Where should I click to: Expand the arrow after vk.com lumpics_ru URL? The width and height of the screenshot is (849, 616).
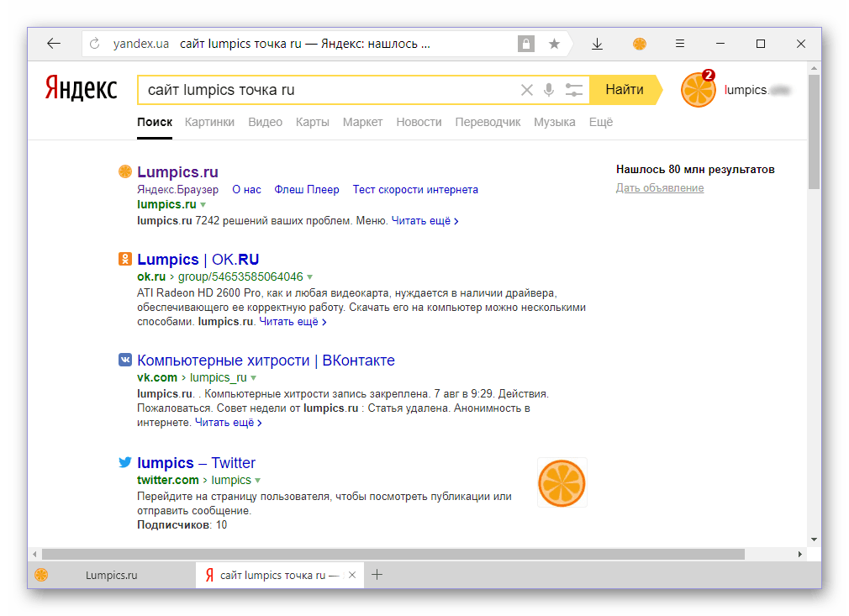(253, 378)
